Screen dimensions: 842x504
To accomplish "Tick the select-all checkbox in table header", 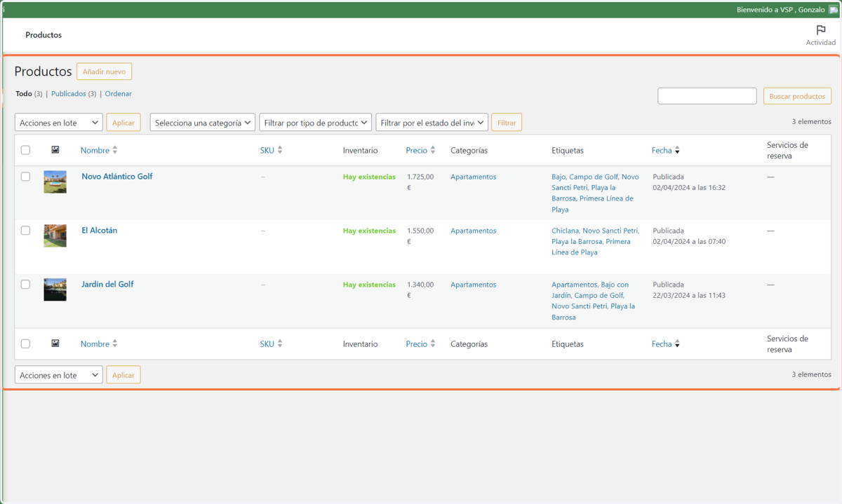I will click(25, 150).
